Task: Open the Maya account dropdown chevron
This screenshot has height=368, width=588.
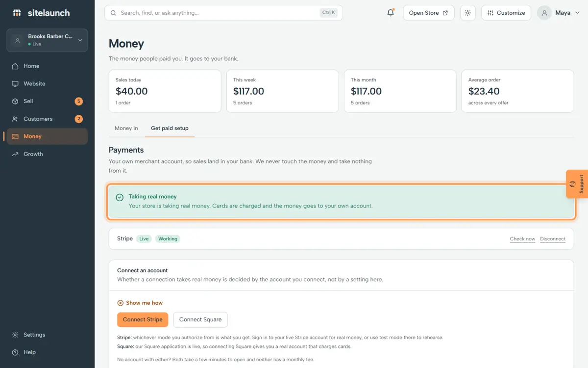Action: click(x=576, y=13)
